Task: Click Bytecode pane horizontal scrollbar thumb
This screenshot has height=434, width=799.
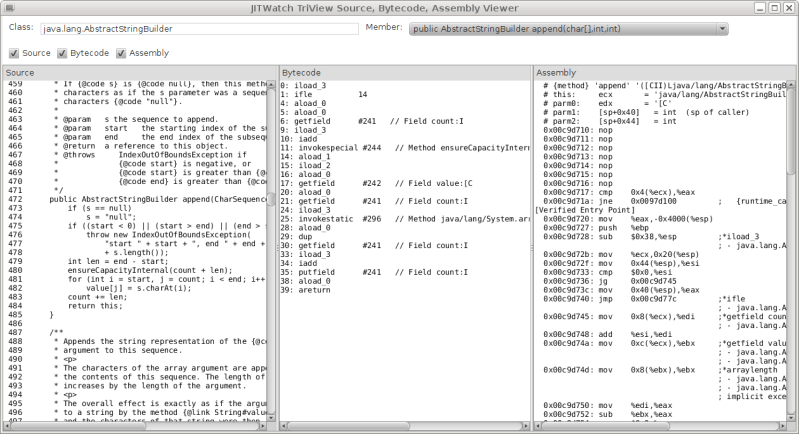Action: click(349, 425)
